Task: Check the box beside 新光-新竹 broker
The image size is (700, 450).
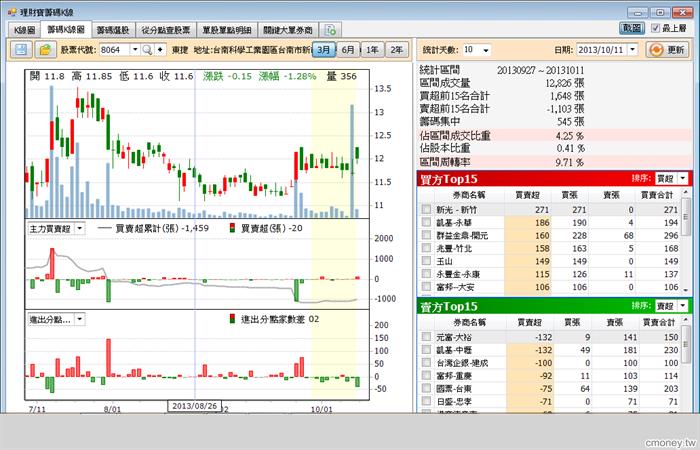Action: pos(426,209)
